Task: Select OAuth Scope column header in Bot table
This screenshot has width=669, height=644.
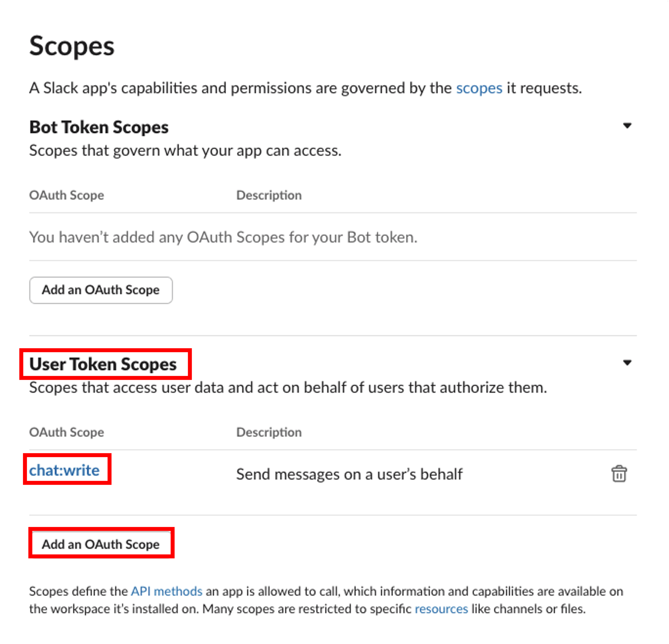Action: pos(66,195)
